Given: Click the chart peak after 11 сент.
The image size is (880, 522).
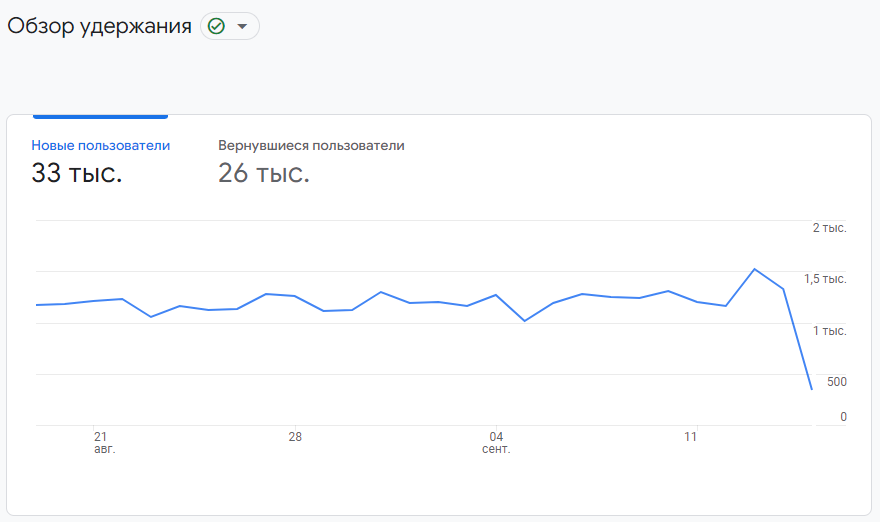Looking at the screenshot, I should [754, 269].
